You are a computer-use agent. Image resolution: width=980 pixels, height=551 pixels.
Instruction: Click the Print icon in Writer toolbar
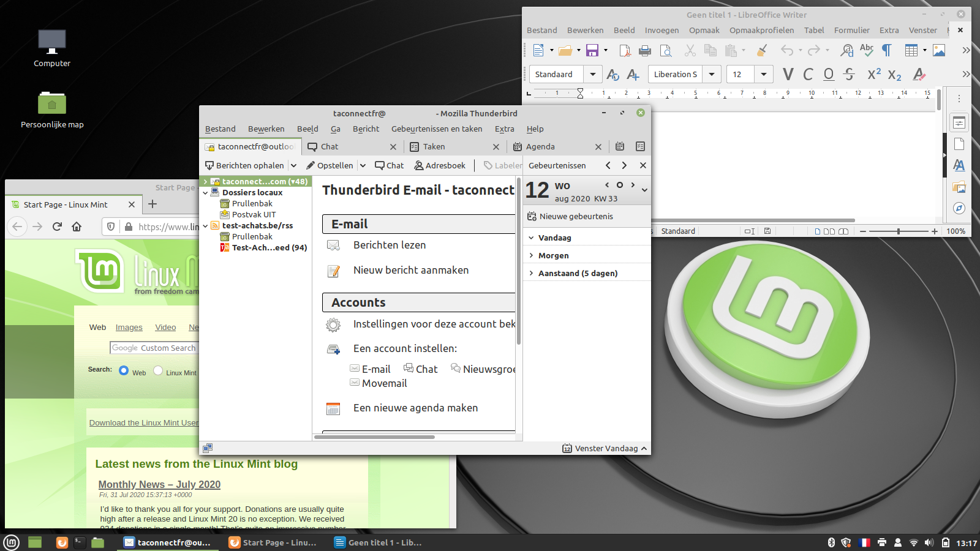pos(645,51)
